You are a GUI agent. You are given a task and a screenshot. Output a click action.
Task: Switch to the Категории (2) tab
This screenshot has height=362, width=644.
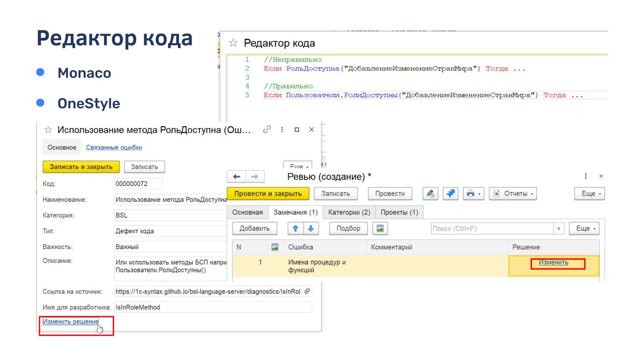click(x=349, y=213)
